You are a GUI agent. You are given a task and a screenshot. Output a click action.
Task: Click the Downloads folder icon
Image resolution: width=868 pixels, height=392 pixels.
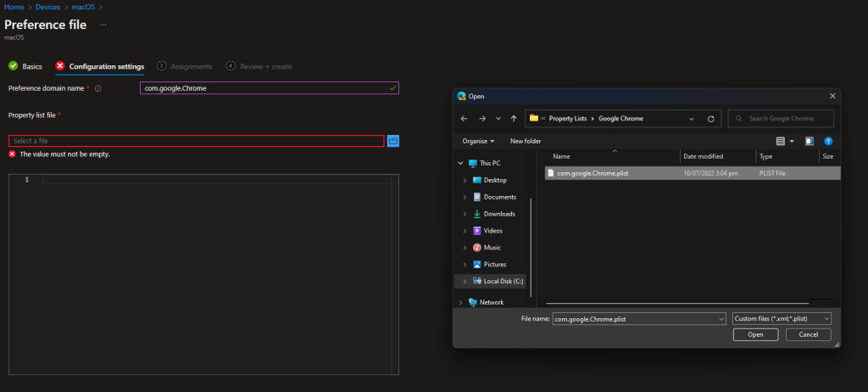point(477,214)
